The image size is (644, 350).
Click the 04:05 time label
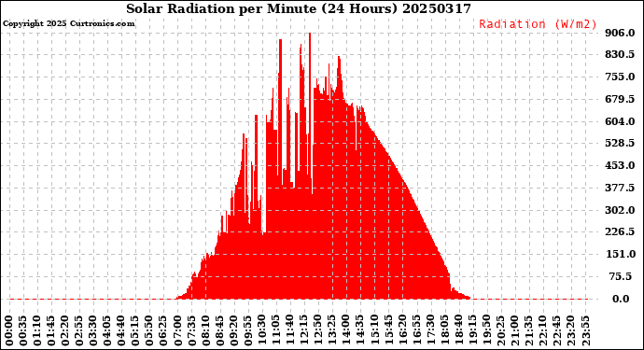[107, 331]
